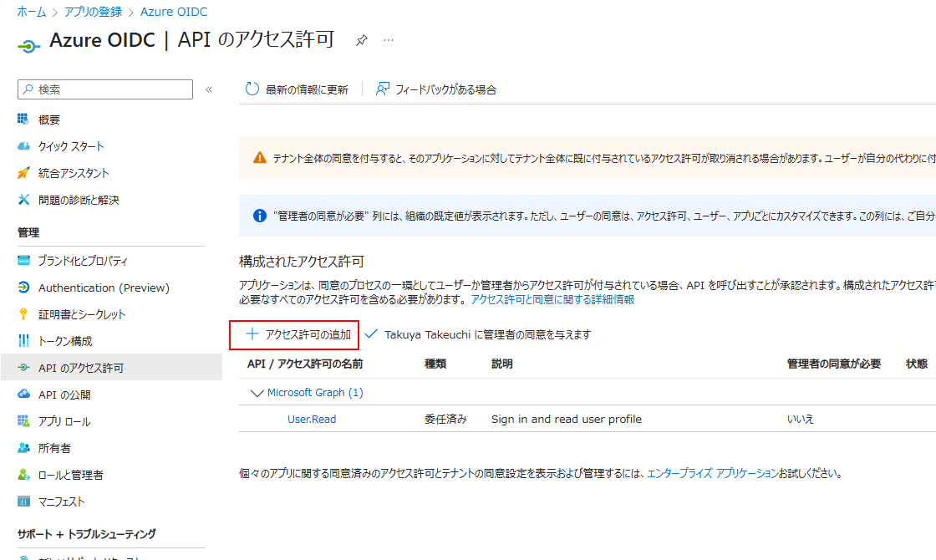Collapse the Microsoft Graph (1) group chevron

(x=257, y=393)
